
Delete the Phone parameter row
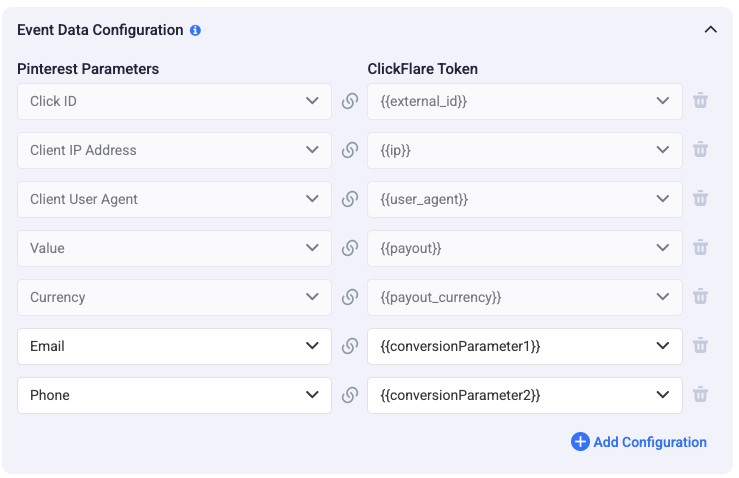(701, 395)
